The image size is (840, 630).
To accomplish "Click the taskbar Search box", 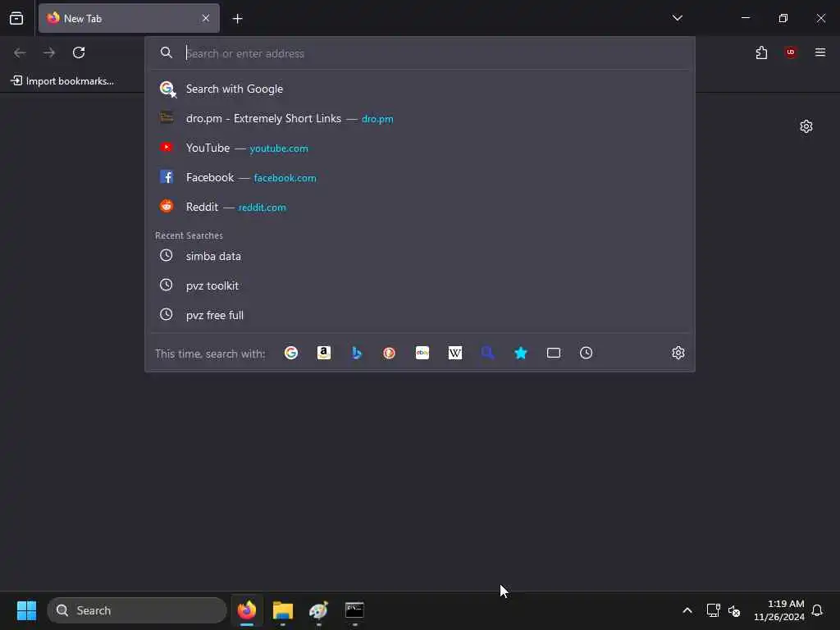I will (137, 610).
